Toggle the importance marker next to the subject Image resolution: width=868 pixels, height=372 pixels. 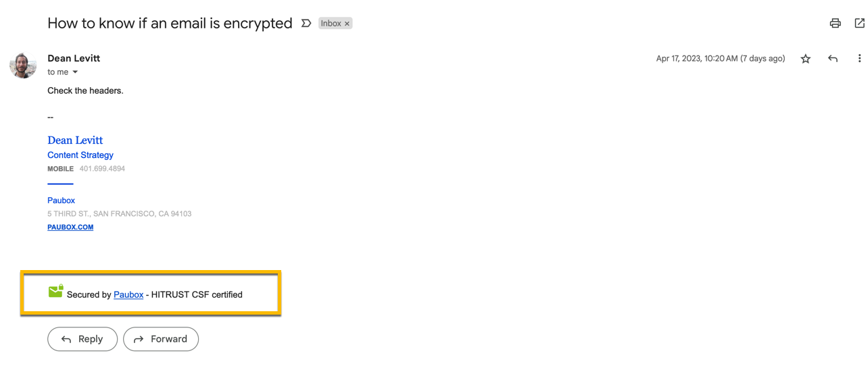pyautogui.click(x=306, y=24)
